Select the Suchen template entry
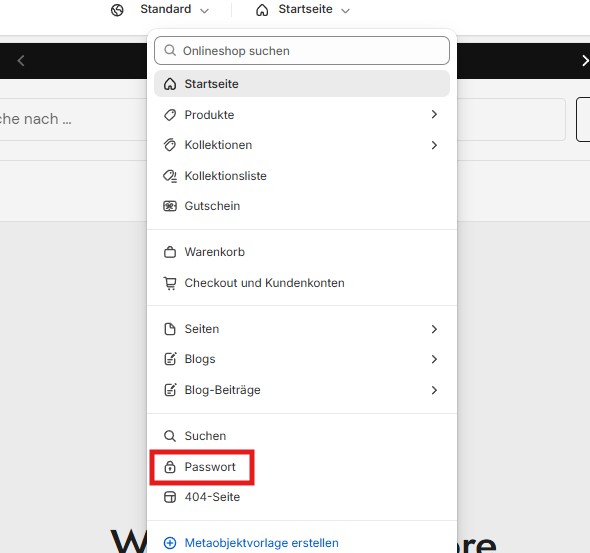The height and width of the screenshot is (553, 590). 302,436
